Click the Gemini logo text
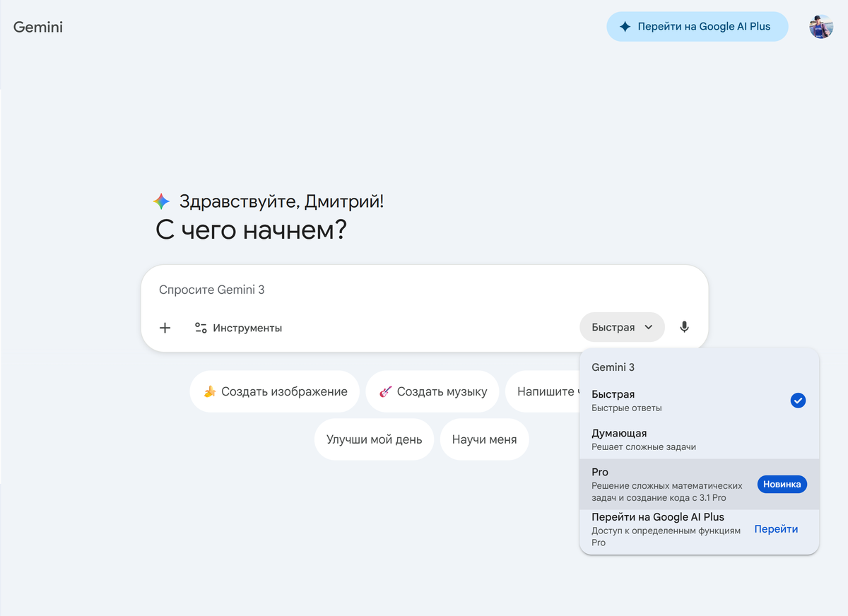 pyautogui.click(x=38, y=28)
